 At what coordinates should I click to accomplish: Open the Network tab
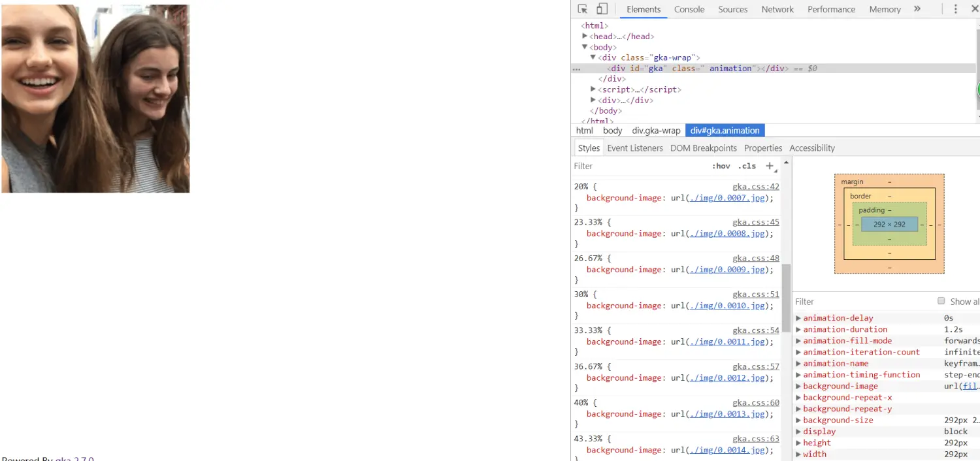(x=777, y=9)
